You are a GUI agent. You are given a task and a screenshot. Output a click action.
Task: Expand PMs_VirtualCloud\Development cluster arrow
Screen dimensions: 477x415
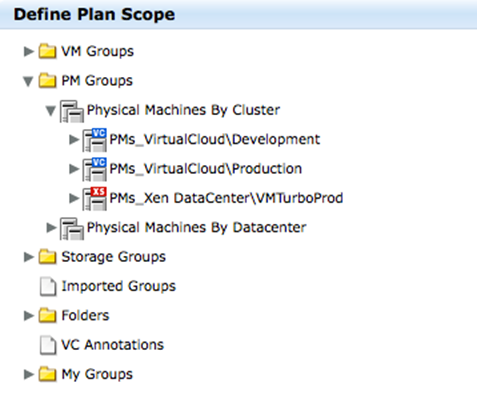pyautogui.click(x=74, y=140)
